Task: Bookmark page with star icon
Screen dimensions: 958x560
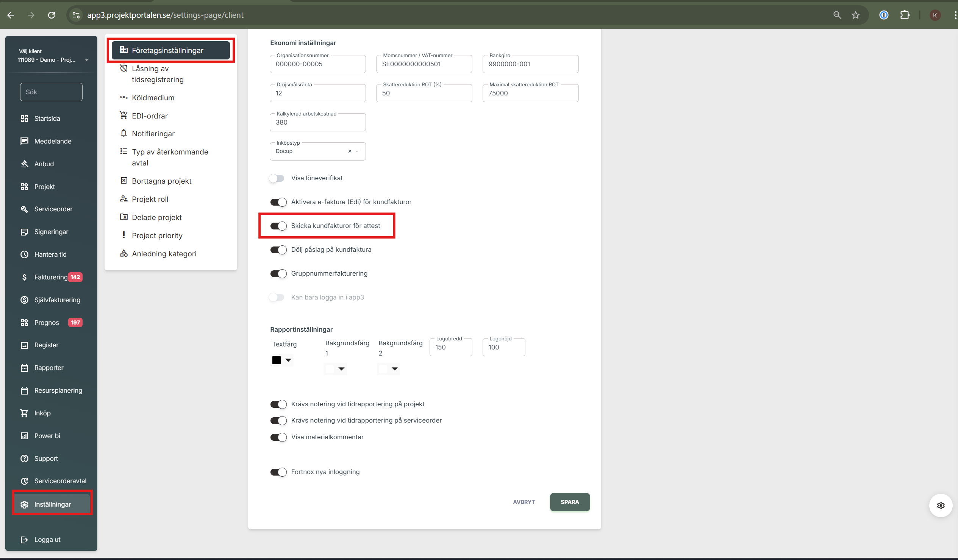Action: 855,15
